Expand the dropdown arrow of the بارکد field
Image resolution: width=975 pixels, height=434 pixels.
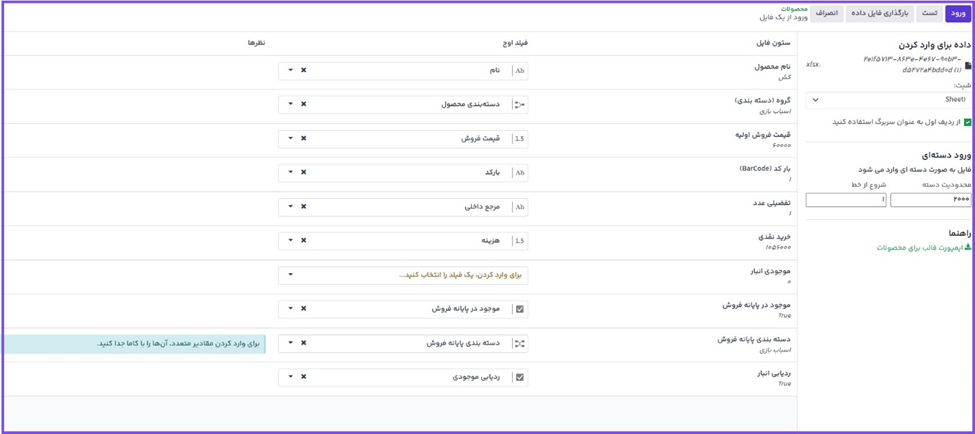coord(291,173)
